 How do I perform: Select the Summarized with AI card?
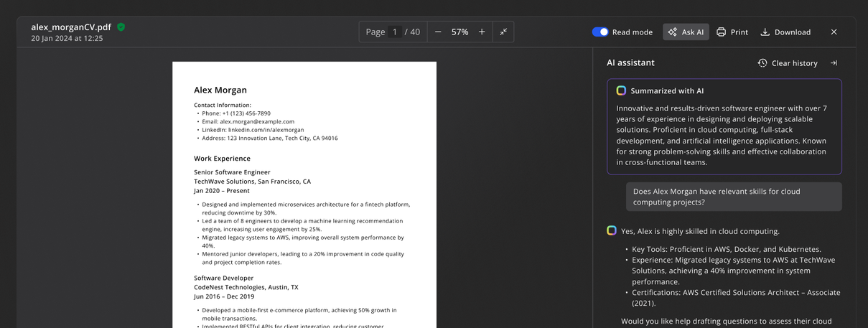(724, 127)
